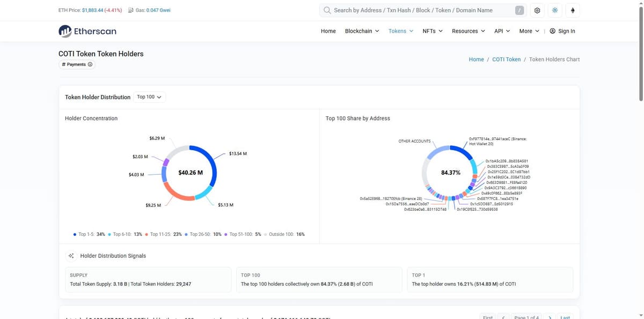Click the $5.13 M chart label
Image resolution: width=644 pixels, height=319 pixels.
coord(225,205)
